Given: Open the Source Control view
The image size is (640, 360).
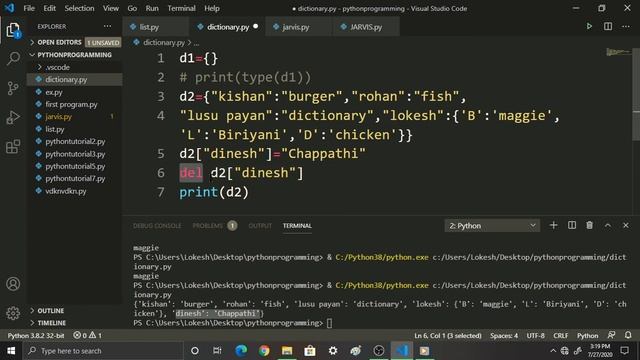Looking at the screenshot, I should [x=13, y=88].
